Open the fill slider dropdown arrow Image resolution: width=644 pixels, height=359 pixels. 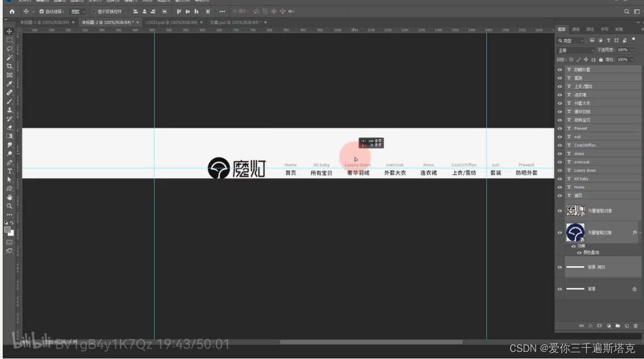632,60
